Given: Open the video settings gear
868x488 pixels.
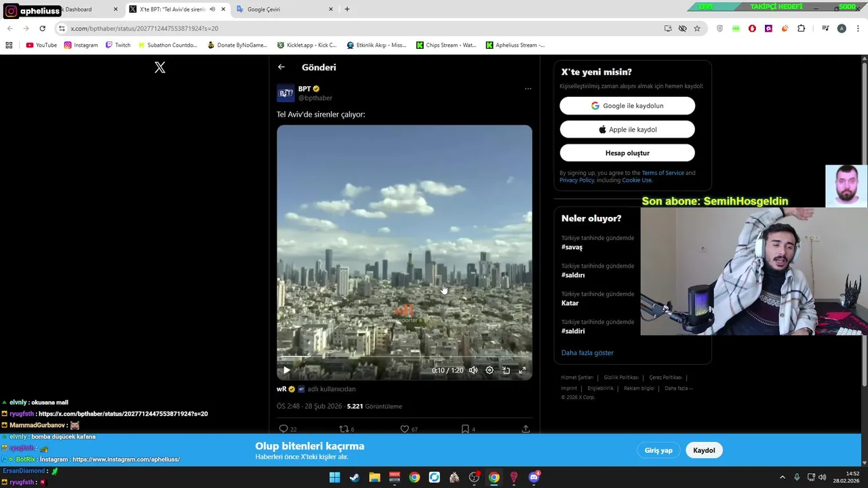Looking at the screenshot, I should click(x=490, y=370).
